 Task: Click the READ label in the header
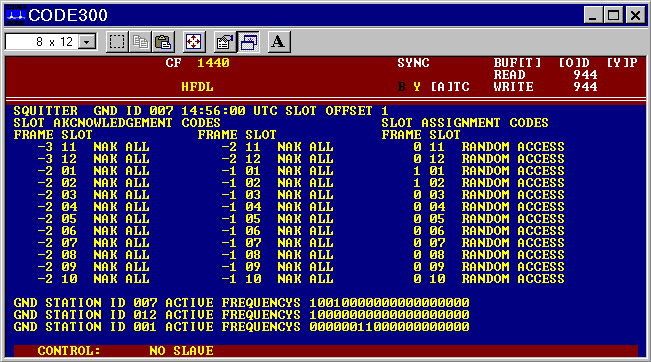click(x=509, y=75)
